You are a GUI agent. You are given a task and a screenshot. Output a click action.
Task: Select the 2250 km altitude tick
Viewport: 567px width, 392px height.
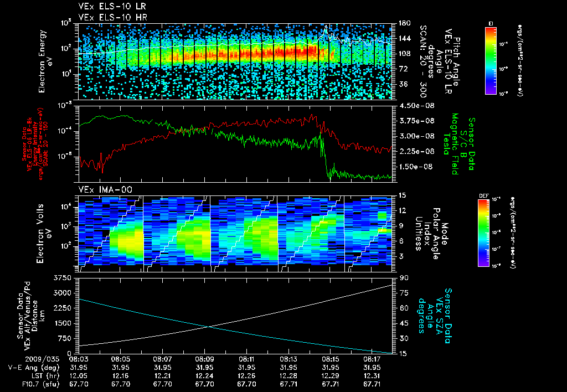coord(62,308)
